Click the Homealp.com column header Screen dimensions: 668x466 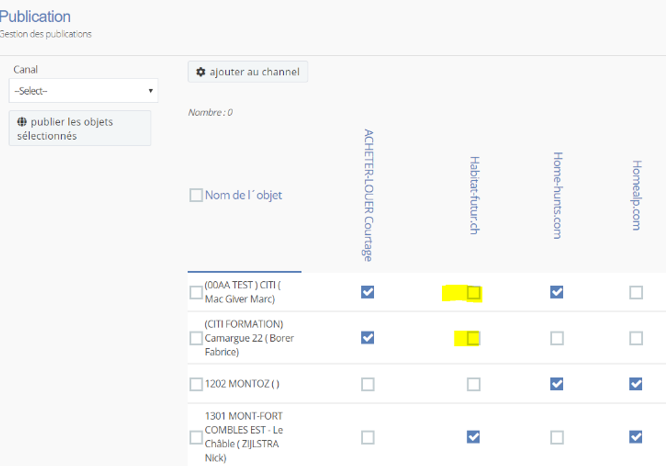[x=636, y=195]
